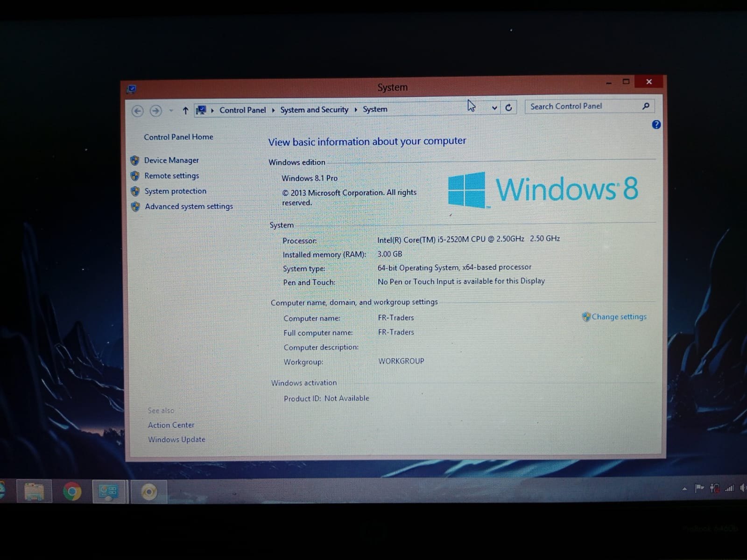Screen dimensions: 747x560
Task: Click the search magnifier icon
Action: point(646,106)
